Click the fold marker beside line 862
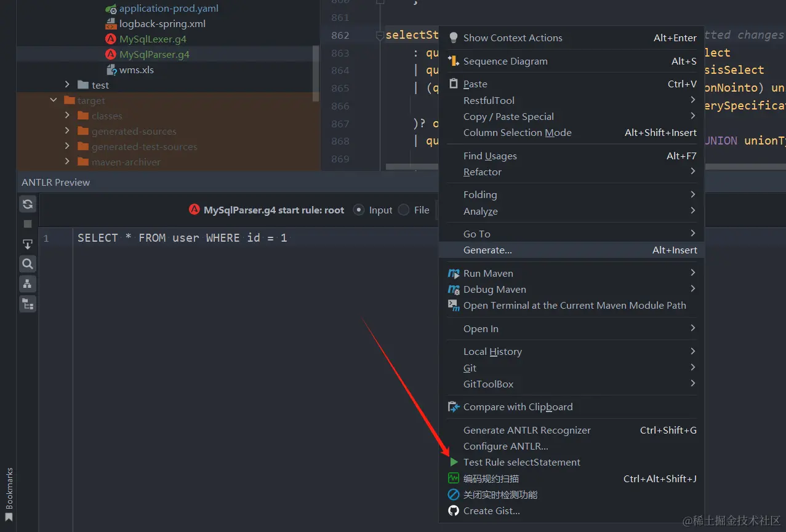786x532 pixels. [380, 36]
